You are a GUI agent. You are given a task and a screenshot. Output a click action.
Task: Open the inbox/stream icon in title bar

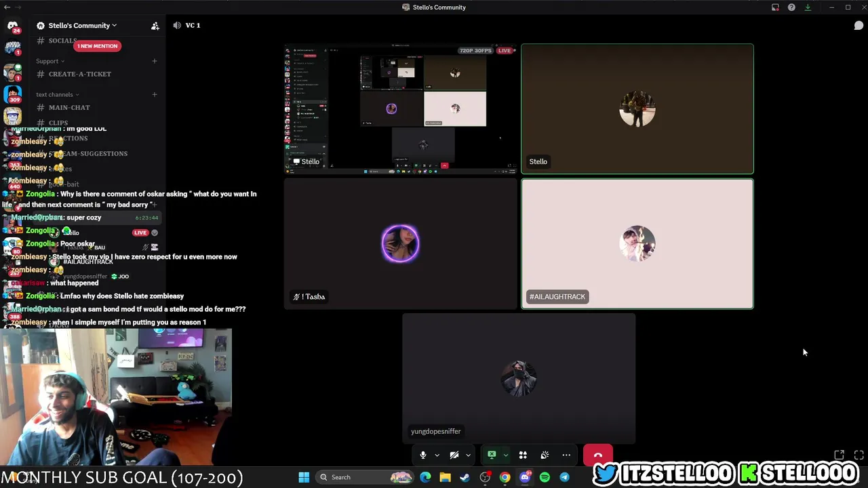click(775, 7)
